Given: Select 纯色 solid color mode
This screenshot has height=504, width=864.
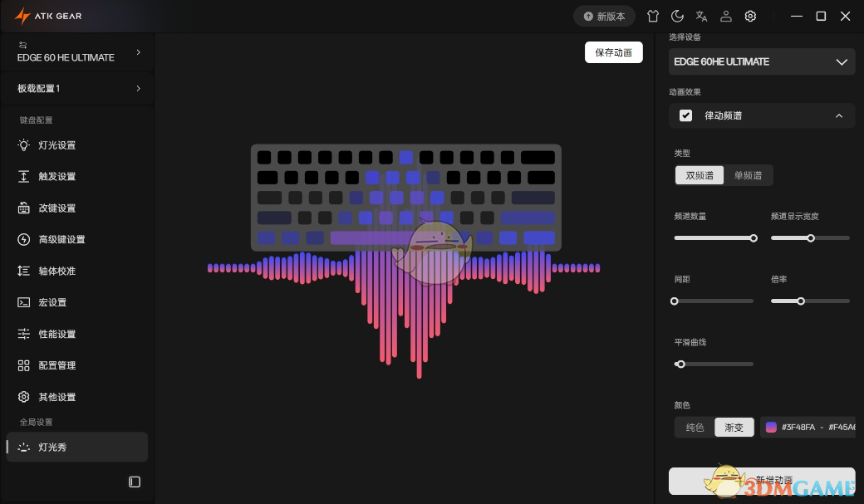Looking at the screenshot, I should [695, 428].
